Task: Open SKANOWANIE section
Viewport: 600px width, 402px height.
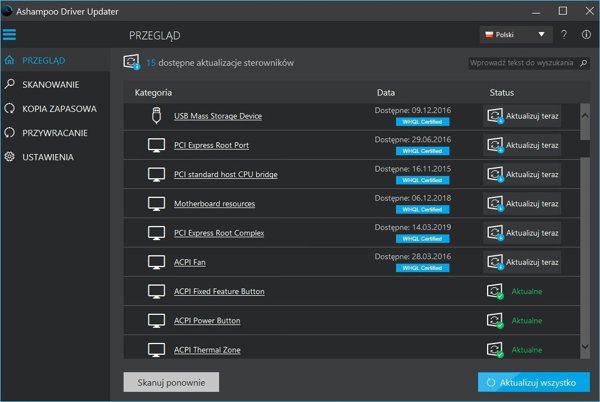Action: click(55, 85)
